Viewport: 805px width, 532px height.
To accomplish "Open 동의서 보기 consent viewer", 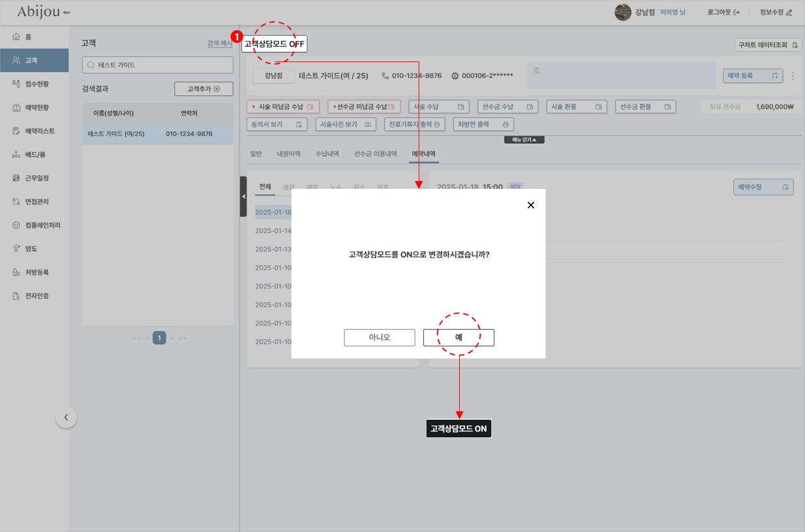I will (277, 124).
